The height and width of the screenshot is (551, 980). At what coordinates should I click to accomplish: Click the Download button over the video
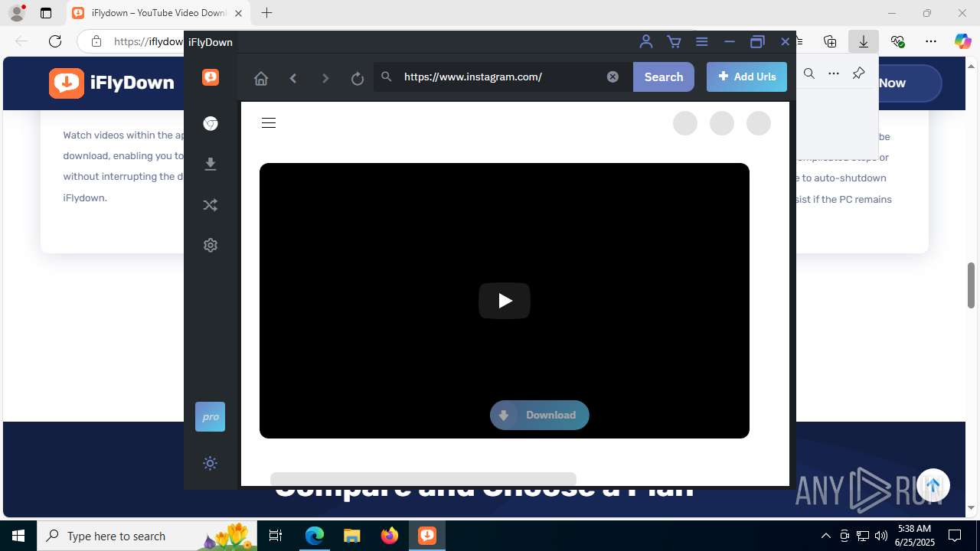coord(540,415)
